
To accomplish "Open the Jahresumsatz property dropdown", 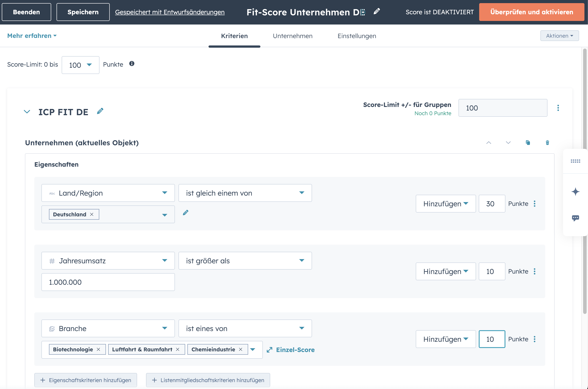I will pos(108,261).
